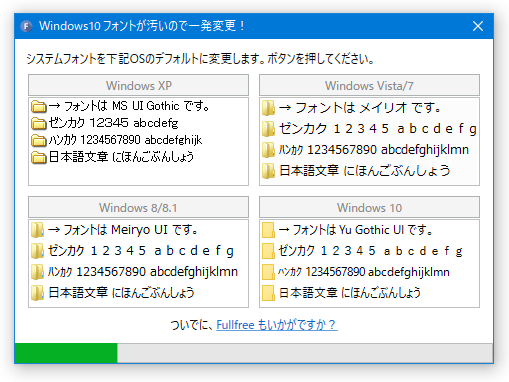The width and height of the screenshot is (509, 382).
Task: Click folder icon beside 'abcdefghijk' XP line
Action: [39, 140]
